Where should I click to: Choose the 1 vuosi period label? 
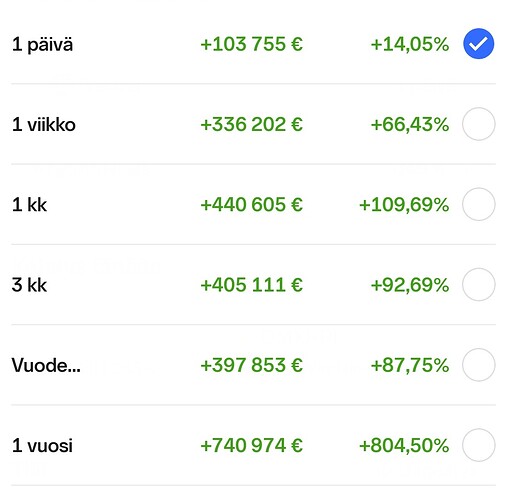42,446
